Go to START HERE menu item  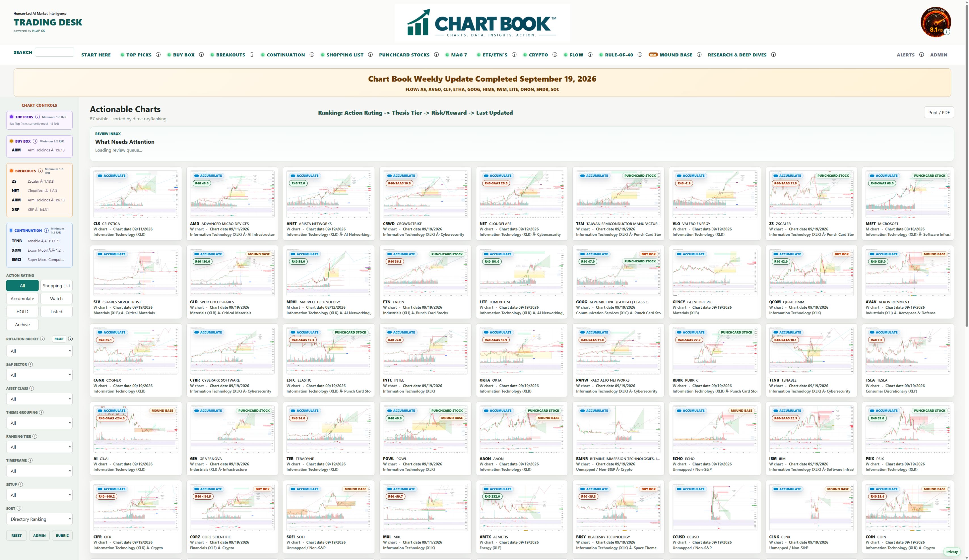[96, 55]
